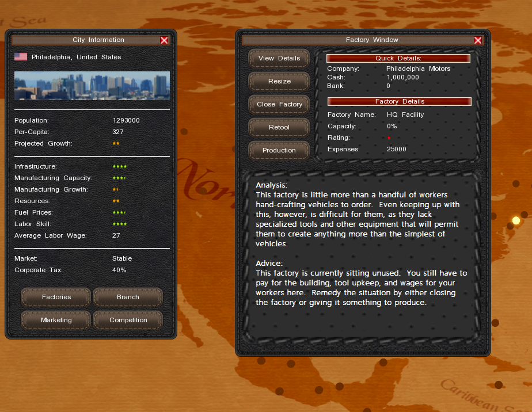Viewport: 532px width, 412px height.
Task: Click the Infrastructure star rating
Action: click(x=120, y=167)
